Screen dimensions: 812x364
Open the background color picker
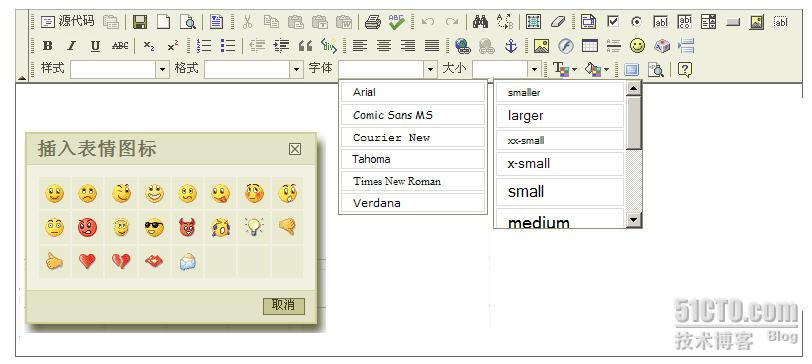click(596, 69)
